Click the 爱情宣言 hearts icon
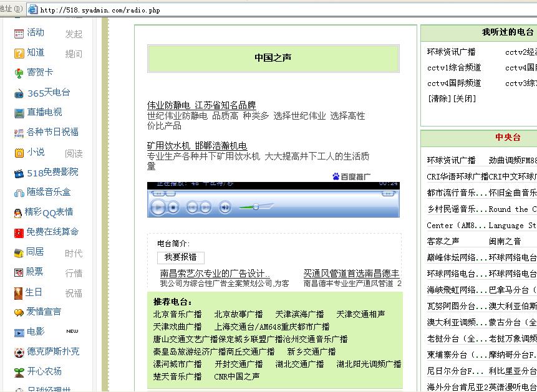Viewport: 537px width, 392px height. [19, 312]
